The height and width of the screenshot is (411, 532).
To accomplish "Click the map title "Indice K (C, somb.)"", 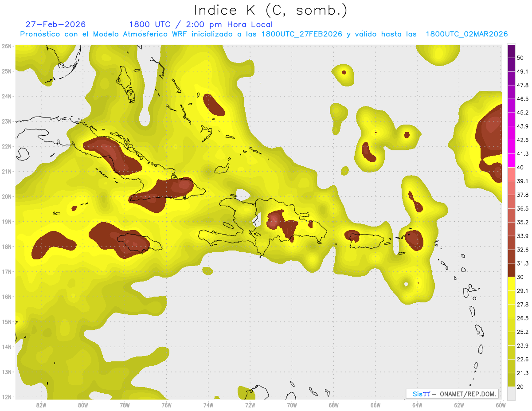I will pos(271,10).
